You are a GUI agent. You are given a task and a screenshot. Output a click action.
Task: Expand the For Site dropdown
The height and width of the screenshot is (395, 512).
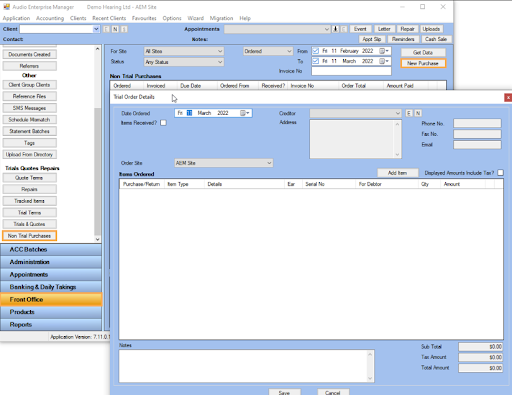(x=220, y=51)
